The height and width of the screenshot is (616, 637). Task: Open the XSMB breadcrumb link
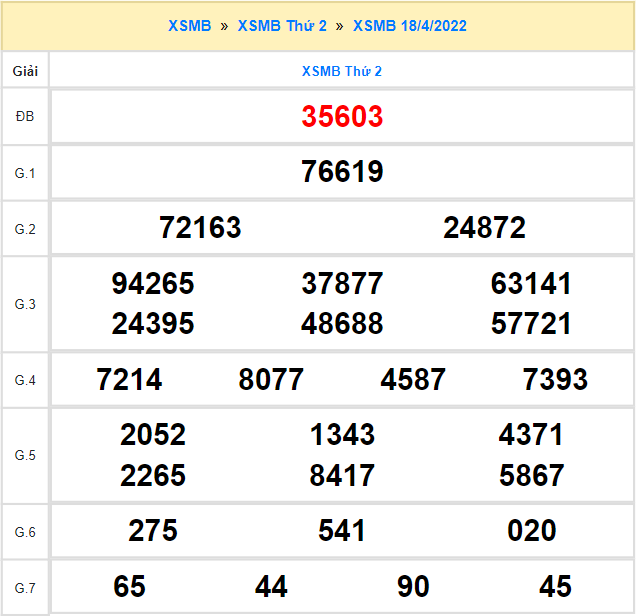[x=189, y=26]
